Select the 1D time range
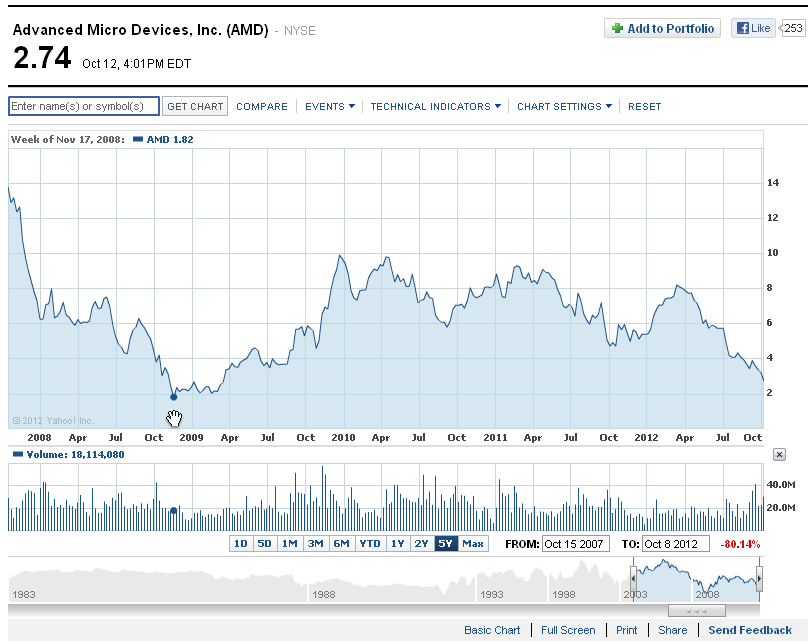 241,544
